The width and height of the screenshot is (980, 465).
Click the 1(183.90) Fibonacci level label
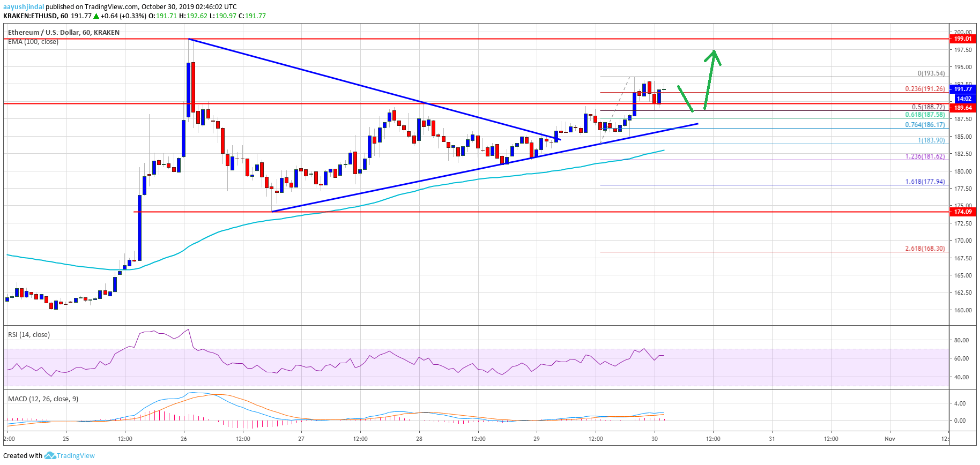[931, 140]
